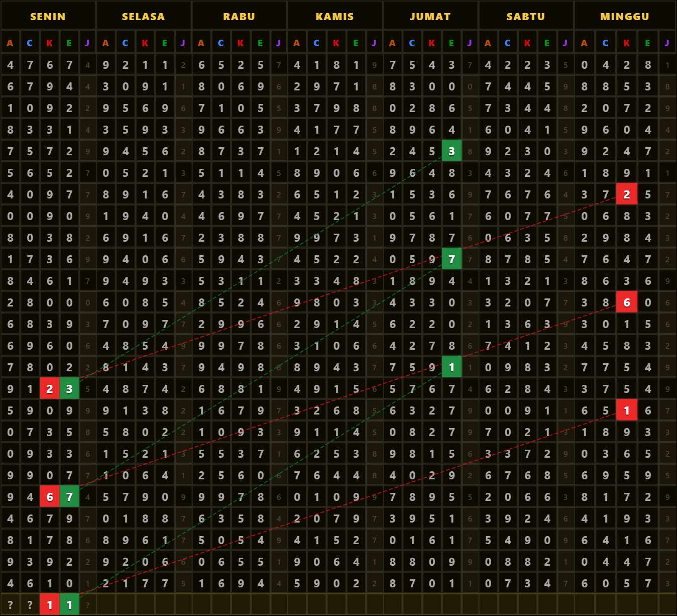
Task: Click red highlighted 2 in MINGGU row 3725
Action: tap(626, 194)
